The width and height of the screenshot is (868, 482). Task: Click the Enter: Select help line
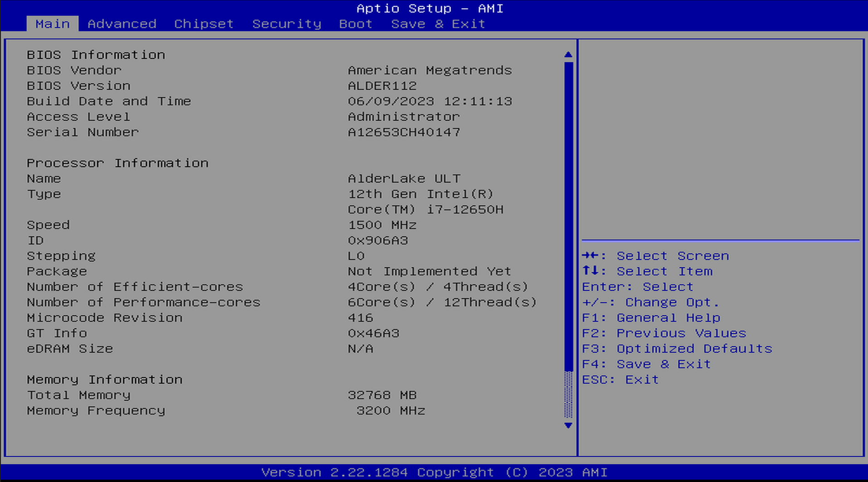click(x=638, y=287)
